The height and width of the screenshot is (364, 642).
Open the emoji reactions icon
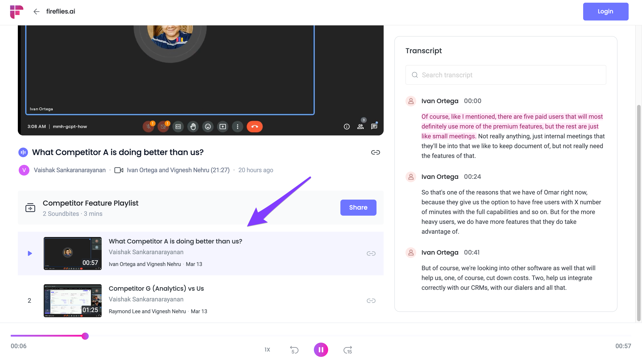coord(208,127)
